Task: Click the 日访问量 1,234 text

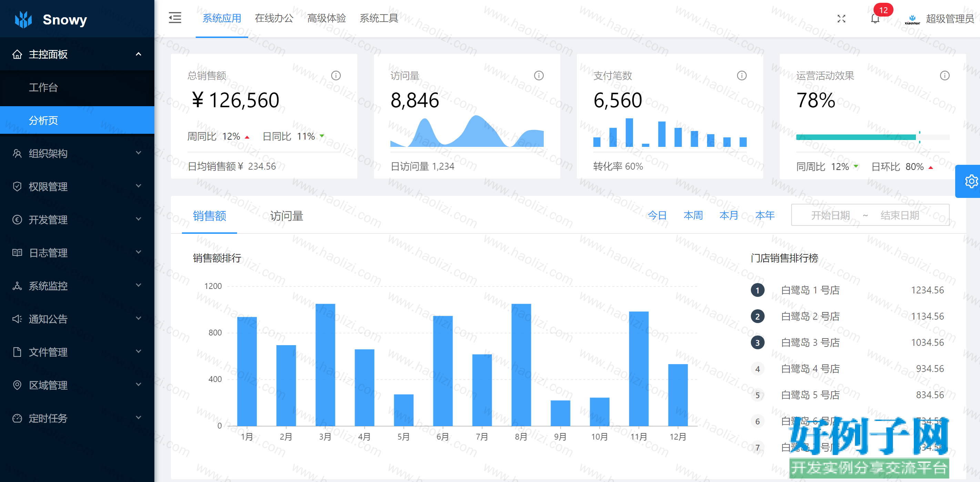Action: 422,167
